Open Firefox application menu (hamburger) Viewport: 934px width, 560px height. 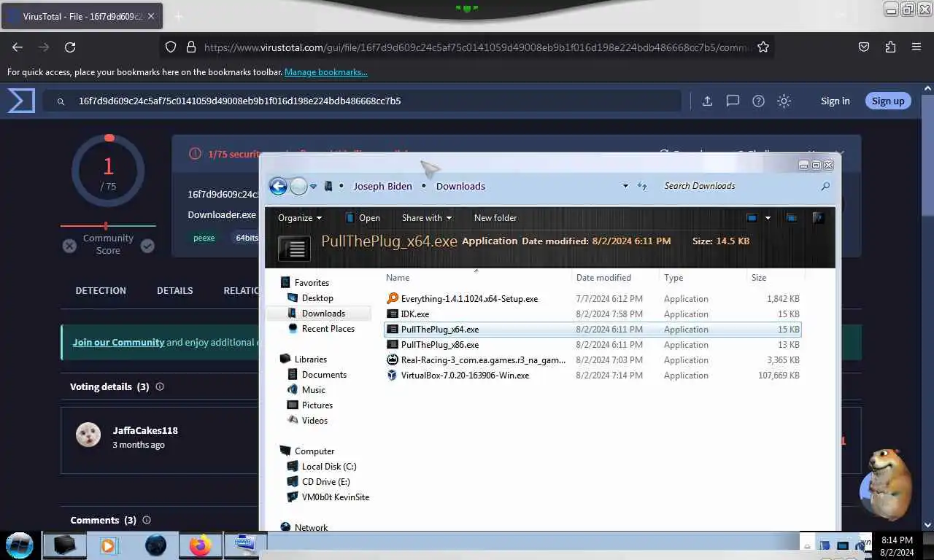pyautogui.click(x=916, y=47)
